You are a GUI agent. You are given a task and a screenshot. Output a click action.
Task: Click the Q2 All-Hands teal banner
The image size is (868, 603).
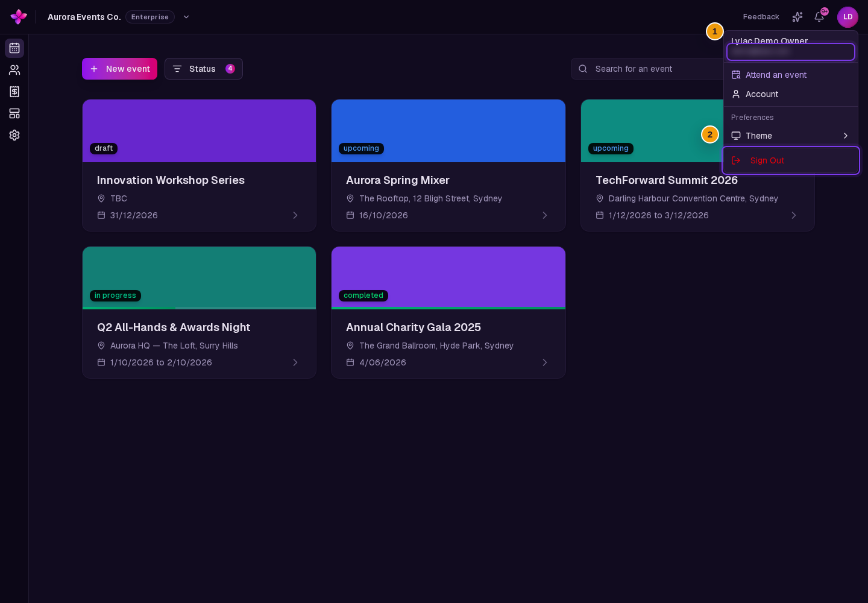tap(199, 277)
